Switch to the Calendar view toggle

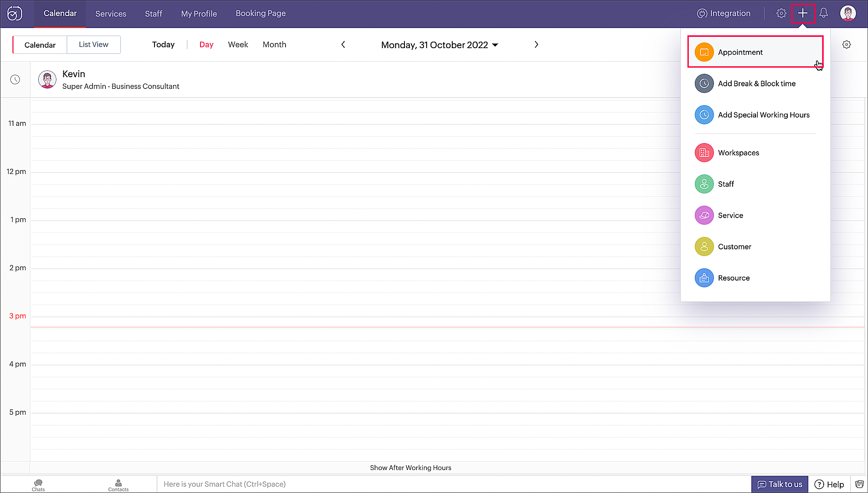pyautogui.click(x=40, y=45)
